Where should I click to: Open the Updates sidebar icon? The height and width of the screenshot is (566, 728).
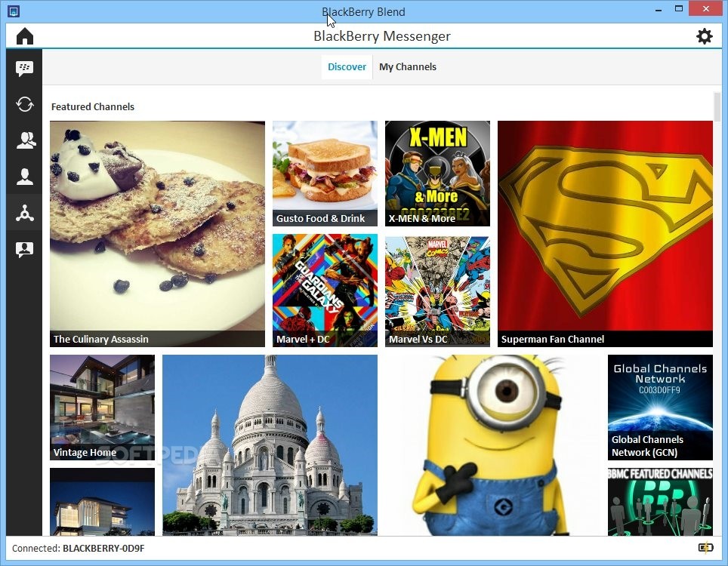point(24,104)
